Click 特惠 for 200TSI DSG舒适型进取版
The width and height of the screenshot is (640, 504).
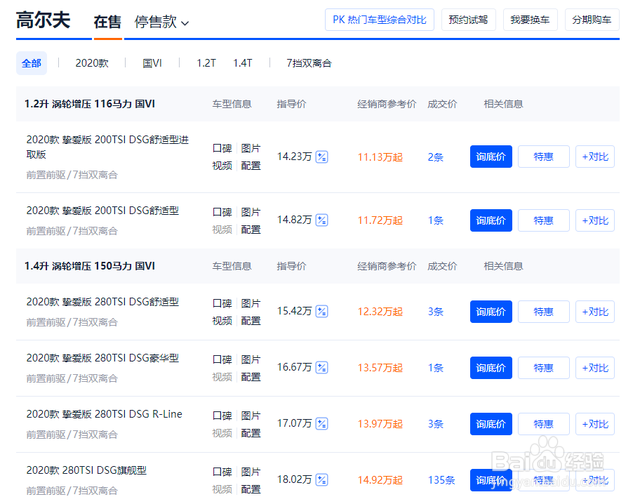(544, 157)
